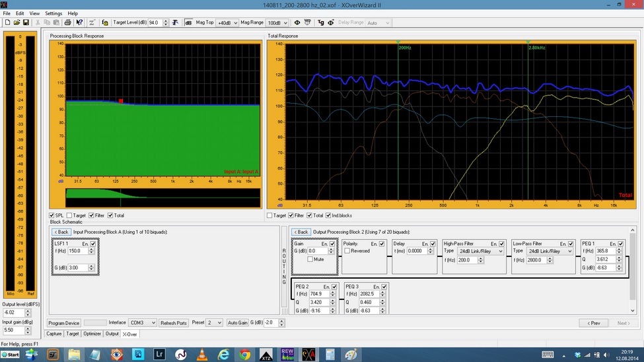Click the Open file toolbar icon
644x362 pixels.
pyautogui.click(x=17, y=22)
